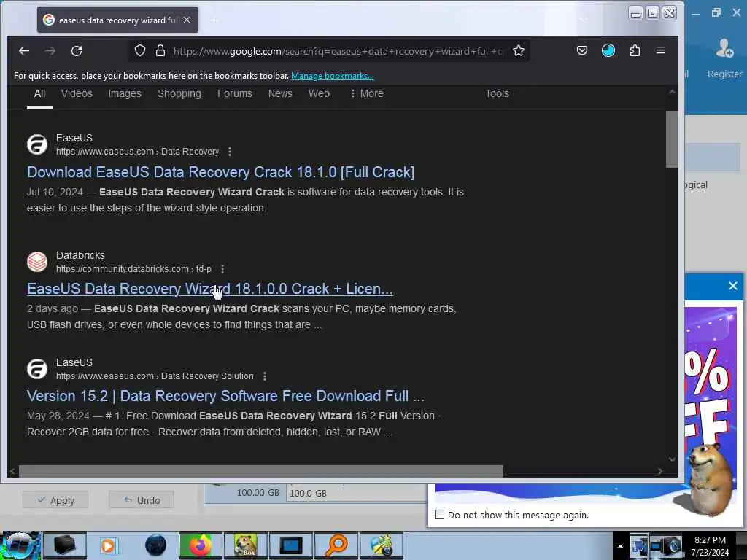Click the taskbar clock showing 8:27 PM
Image resolution: width=747 pixels, height=560 pixels.
click(710, 545)
